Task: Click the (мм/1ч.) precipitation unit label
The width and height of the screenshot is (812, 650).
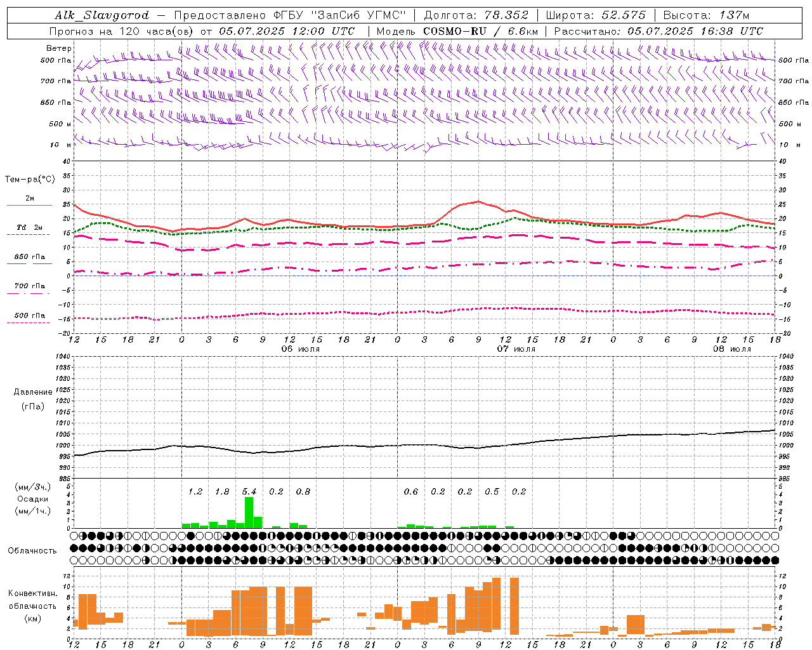Action: [32, 511]
